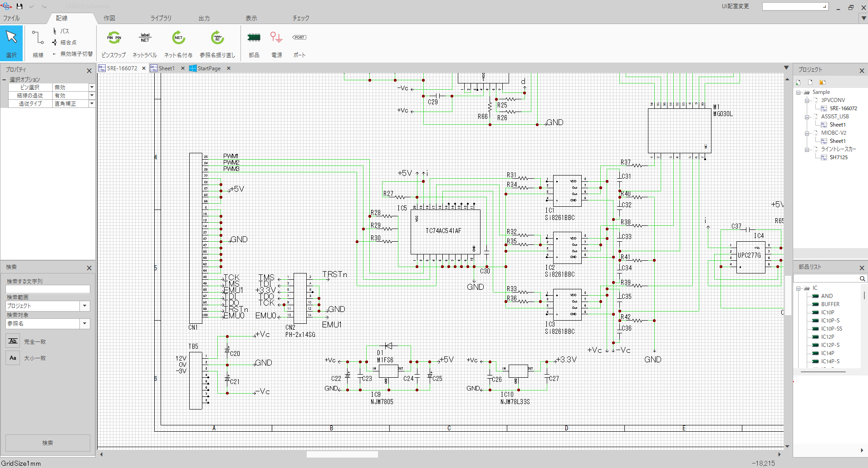This screenshot has width=868, height=468.
Task: Click the UI配置変更 button
Action: coord(736,6)
